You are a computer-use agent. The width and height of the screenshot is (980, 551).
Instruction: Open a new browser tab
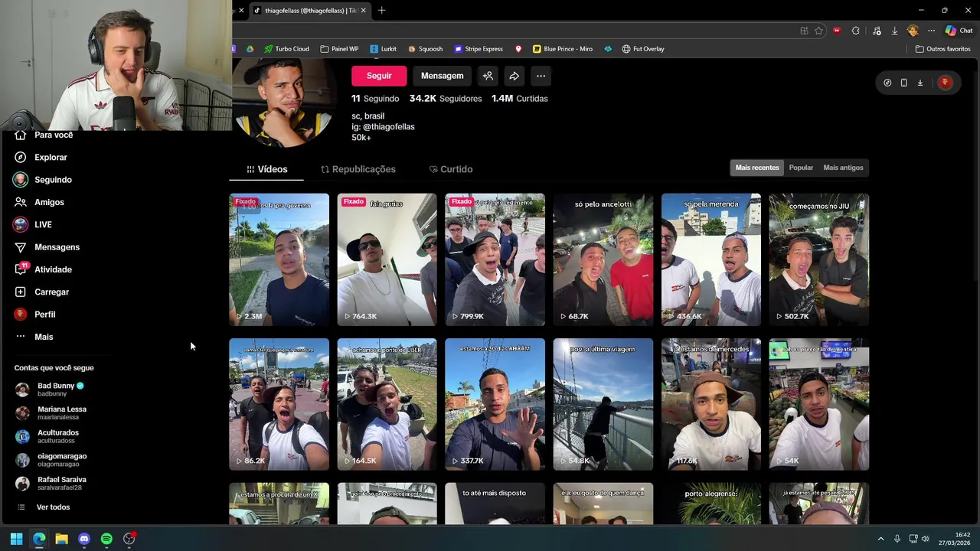(x=381, y=10)
